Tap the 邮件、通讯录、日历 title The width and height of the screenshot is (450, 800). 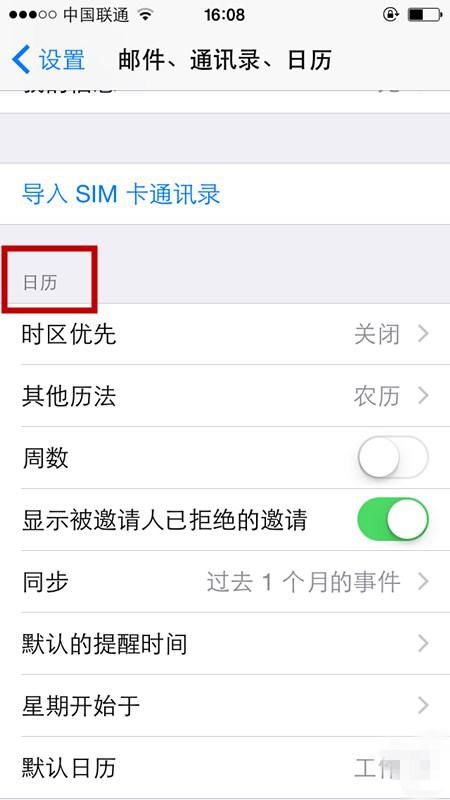225,60
